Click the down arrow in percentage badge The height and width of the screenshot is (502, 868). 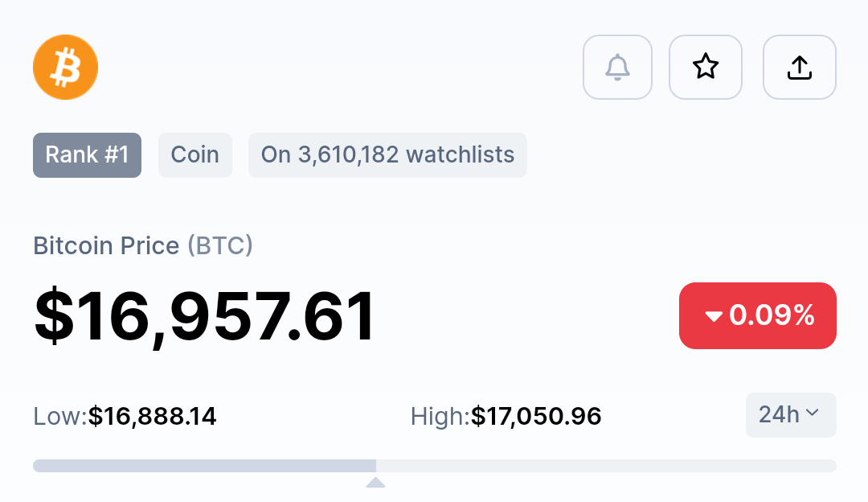pyautogui.click(x=714, y=316)
